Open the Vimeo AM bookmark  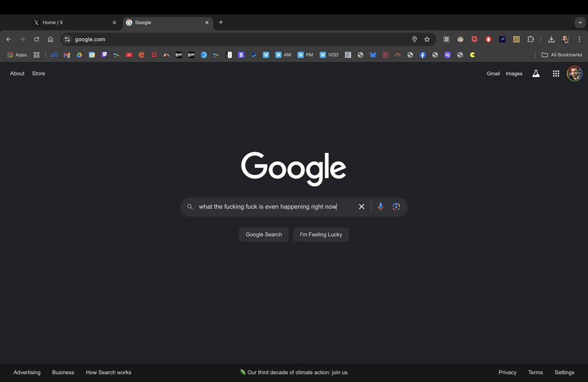tap(283, 55)
